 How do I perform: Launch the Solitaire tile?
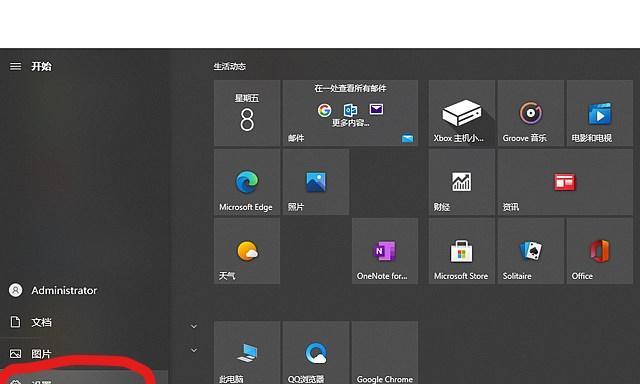(x=531, y=251)
